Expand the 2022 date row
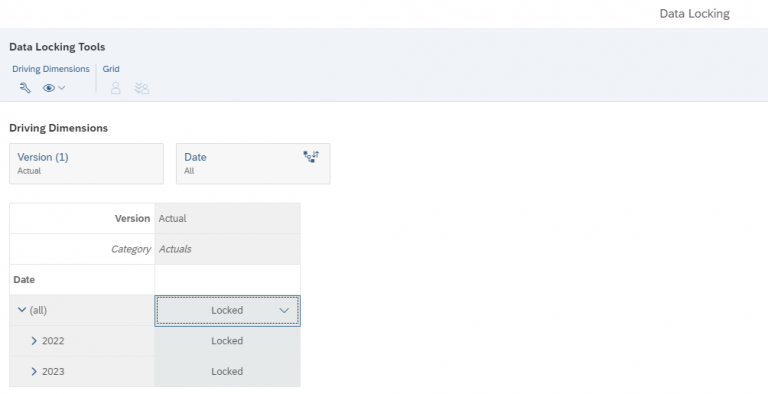This screenshot has height=394, width=768. click(34, 341)
